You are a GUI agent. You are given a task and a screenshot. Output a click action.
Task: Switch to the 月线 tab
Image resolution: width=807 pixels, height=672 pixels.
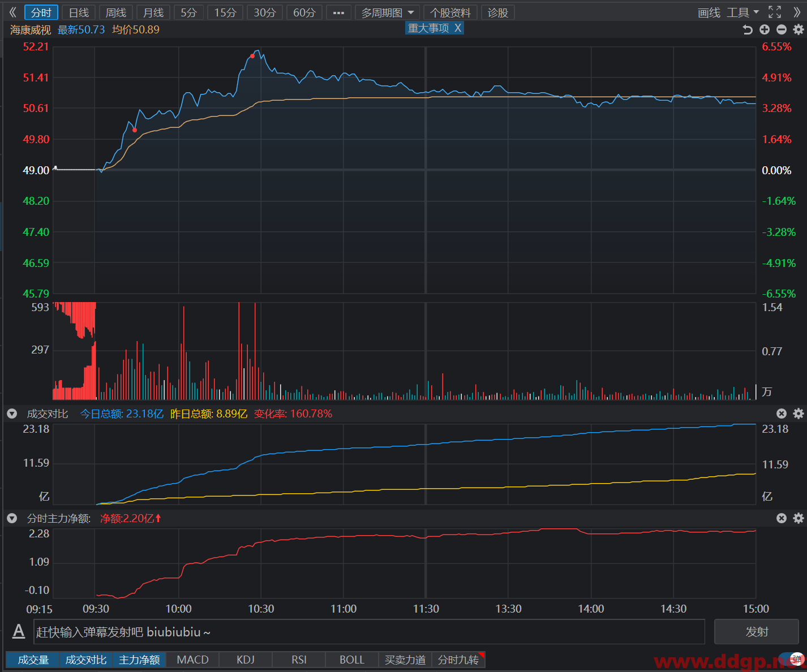(153, 12)
